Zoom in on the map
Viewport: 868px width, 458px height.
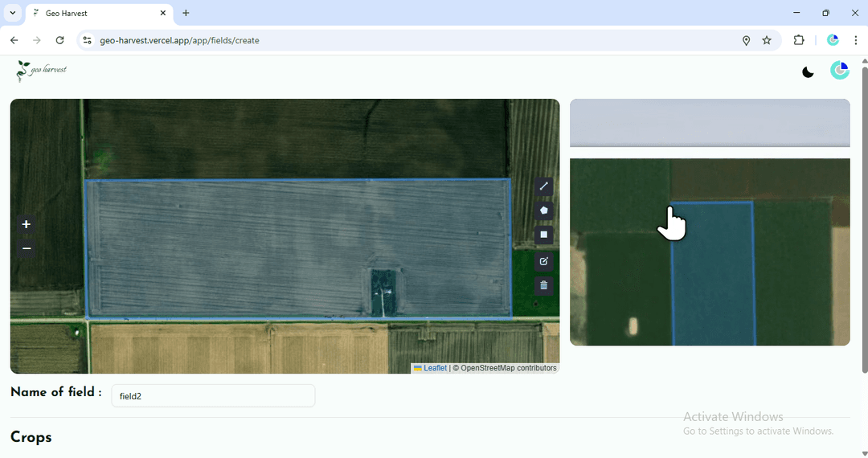[x=27, y=225]
